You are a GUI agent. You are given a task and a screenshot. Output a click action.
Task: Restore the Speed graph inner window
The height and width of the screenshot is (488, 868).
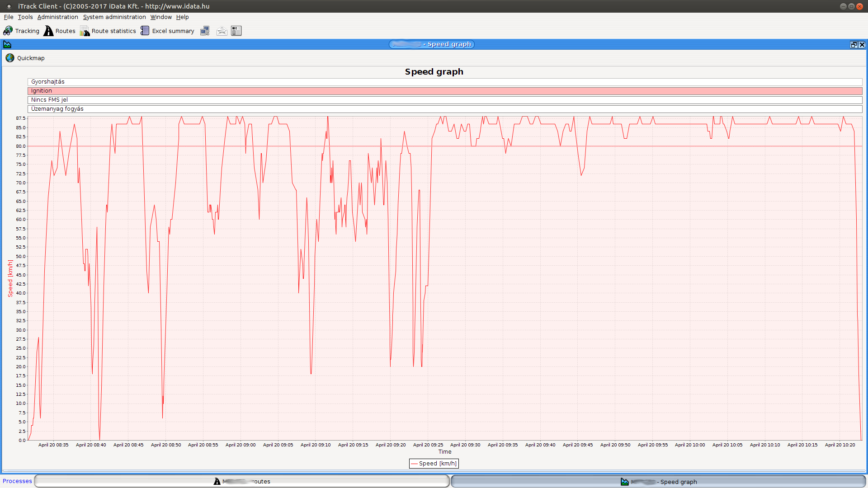[854, 44]
